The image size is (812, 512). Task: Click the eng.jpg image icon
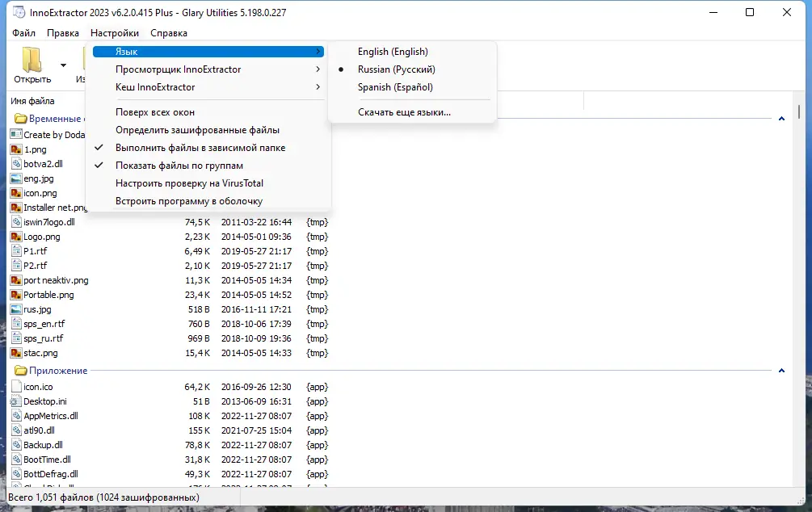(x=16, y=178)
